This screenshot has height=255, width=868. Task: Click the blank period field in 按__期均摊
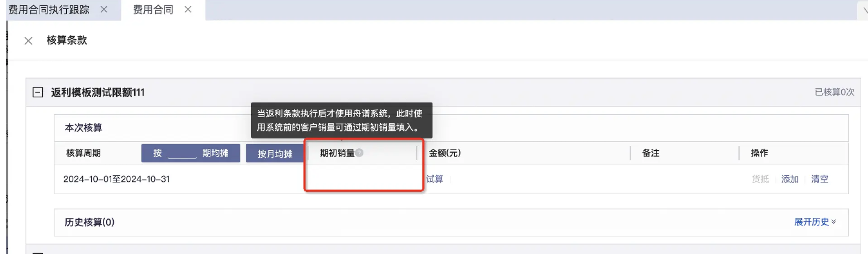coord(182,154)
